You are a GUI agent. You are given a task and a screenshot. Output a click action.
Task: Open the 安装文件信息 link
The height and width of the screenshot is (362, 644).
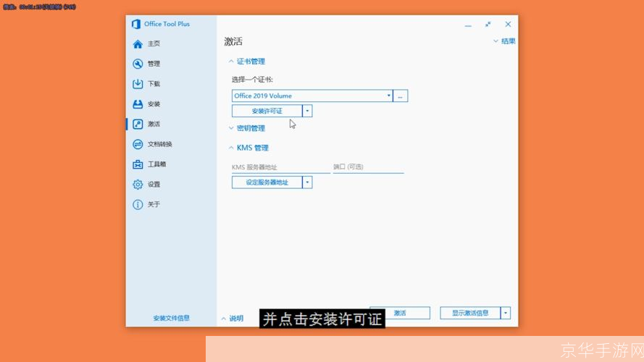click(x=171, y=318)
